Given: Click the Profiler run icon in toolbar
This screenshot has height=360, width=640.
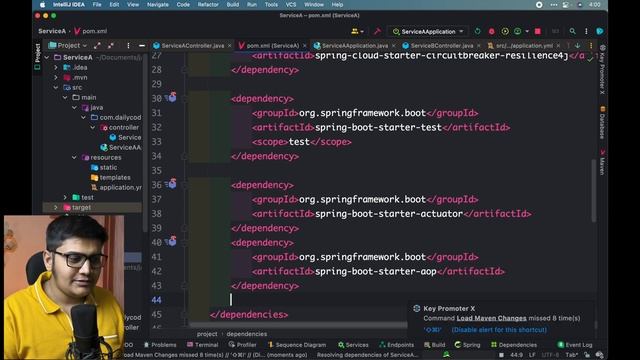Looking at the screenshot, I should 518,31.
